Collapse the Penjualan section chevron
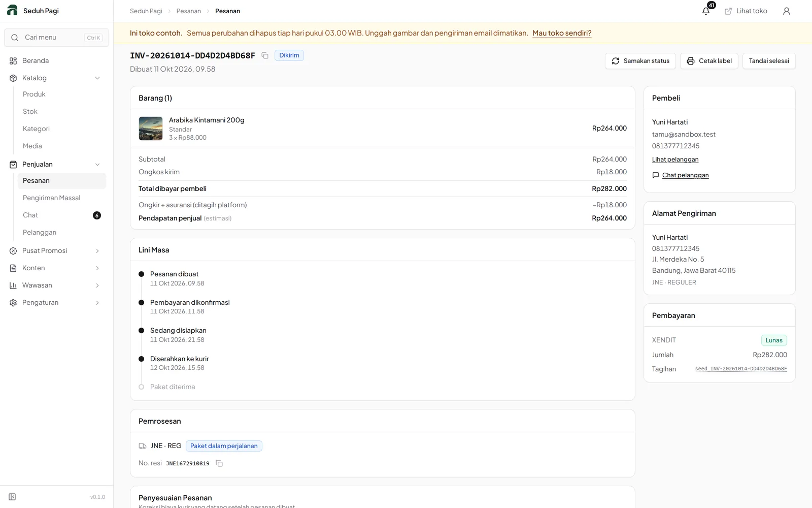The height and width of the screenshot is (508, 812). (97, 164)
